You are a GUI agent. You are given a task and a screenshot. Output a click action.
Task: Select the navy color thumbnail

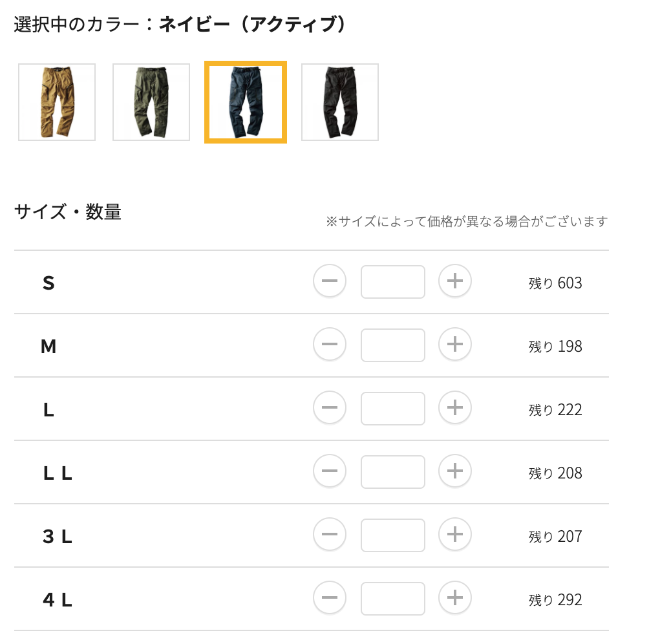[x=245, y=102]
